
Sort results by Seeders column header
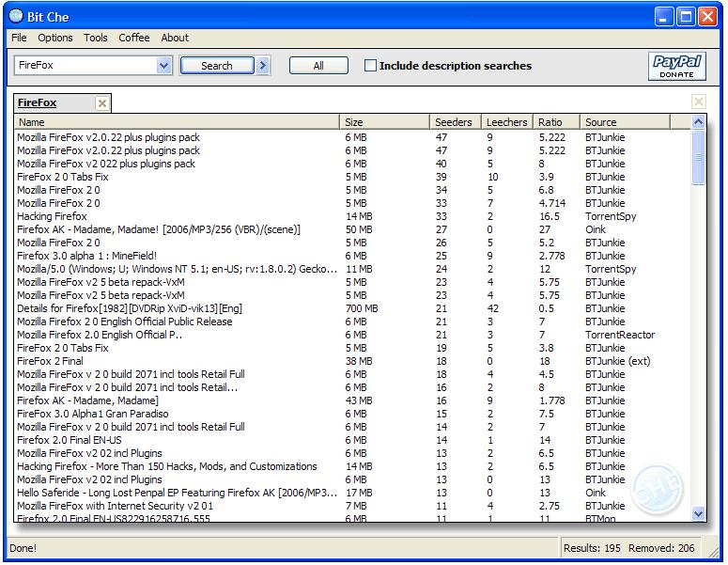click(456, 122)
